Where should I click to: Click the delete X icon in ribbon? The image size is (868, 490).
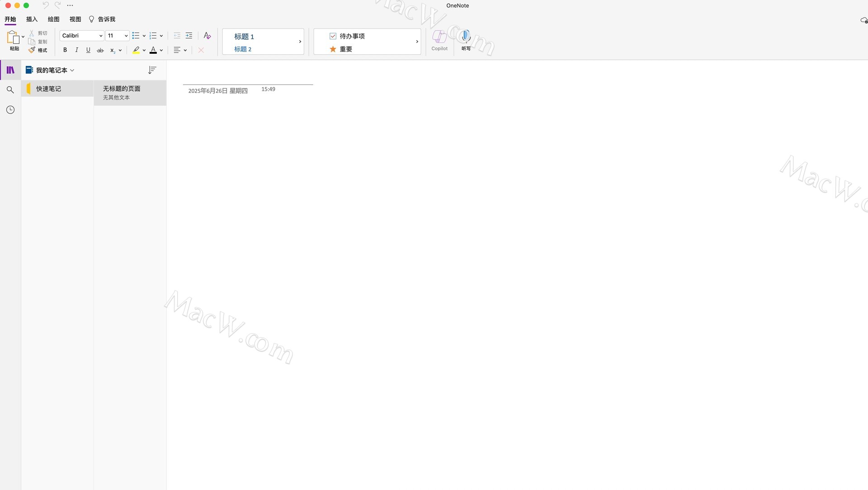click(201, 50)
